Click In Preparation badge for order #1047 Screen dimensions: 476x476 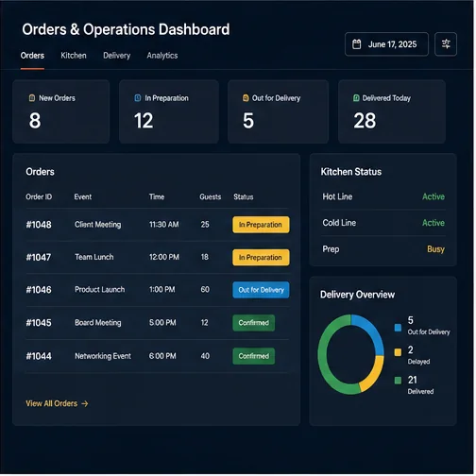(x=262, y=258)
